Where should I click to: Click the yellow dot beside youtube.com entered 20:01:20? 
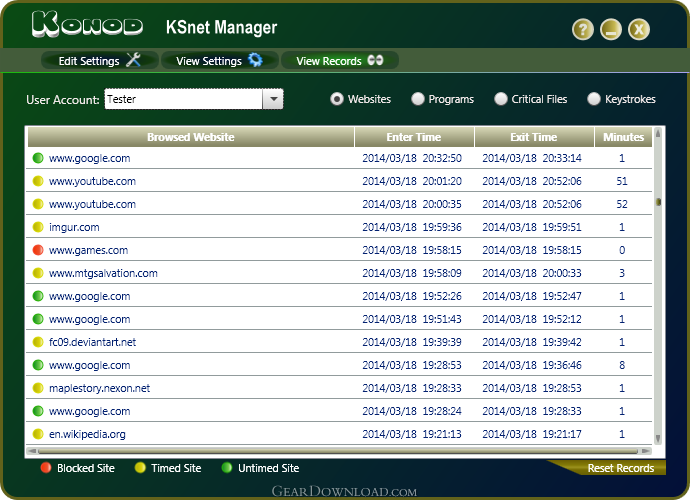tap(38, 181)
